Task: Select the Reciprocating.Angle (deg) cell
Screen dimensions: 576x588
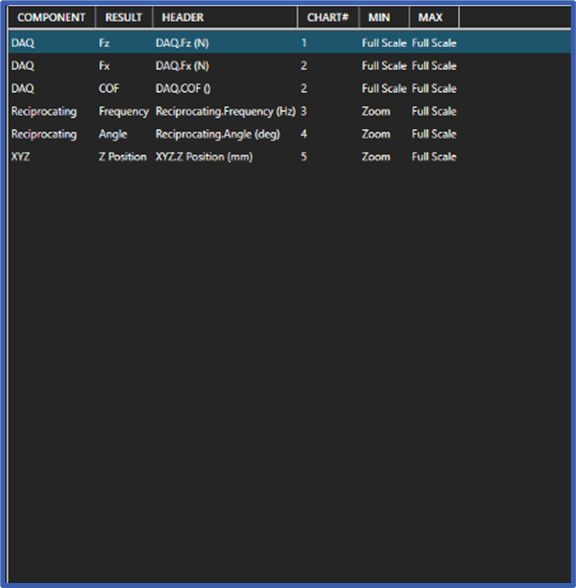Action: coord(218,135)
